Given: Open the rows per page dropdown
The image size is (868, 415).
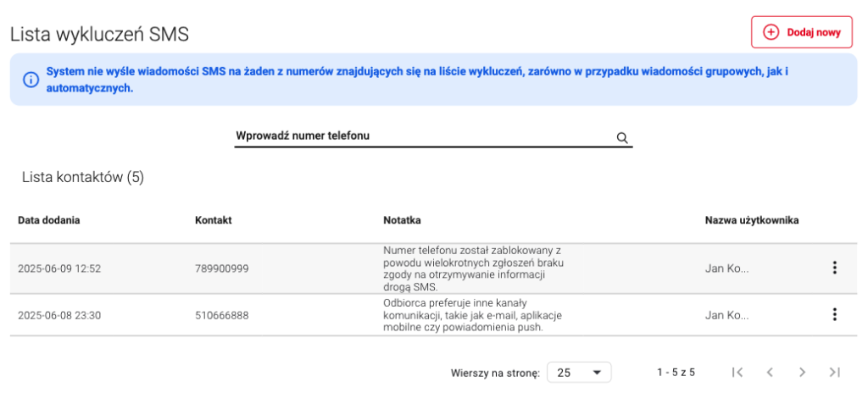Looking at the screenshot, I should (579, 373).
